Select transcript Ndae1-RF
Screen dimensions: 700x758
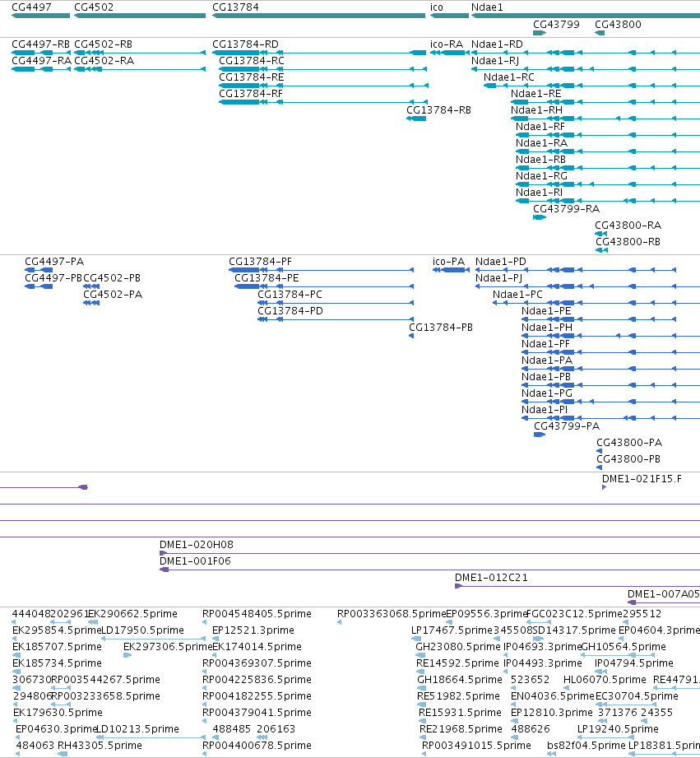pyautogui.click(x=540, y=127)
